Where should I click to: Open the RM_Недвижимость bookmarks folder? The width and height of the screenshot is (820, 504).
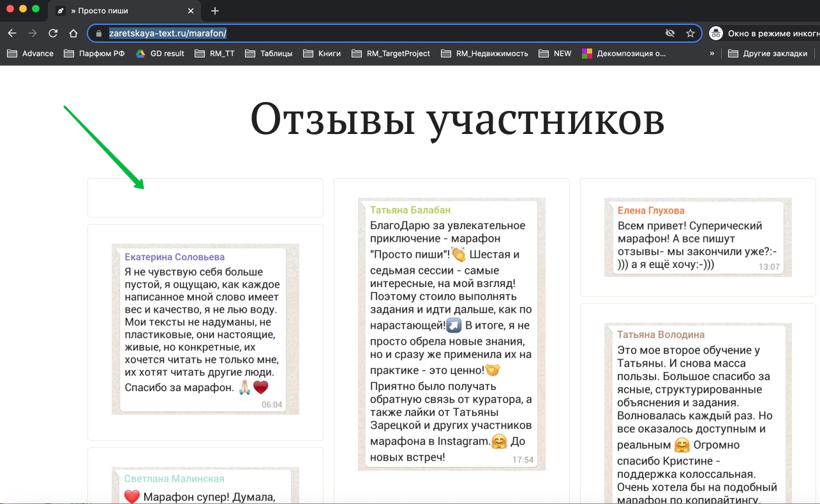[x=484, y=54]
